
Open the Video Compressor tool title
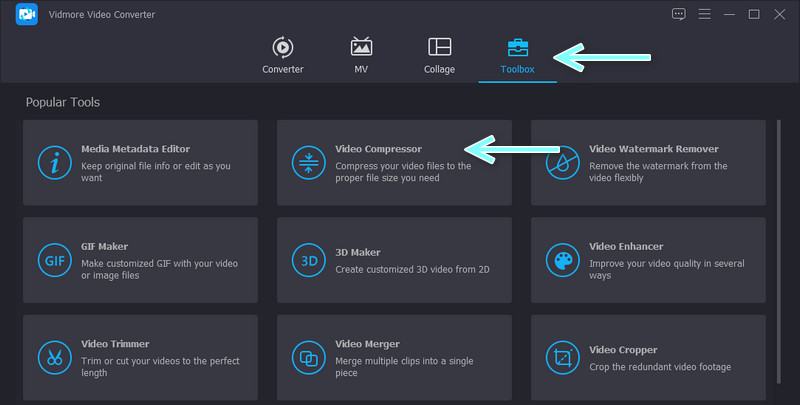(x=378, y=149)
